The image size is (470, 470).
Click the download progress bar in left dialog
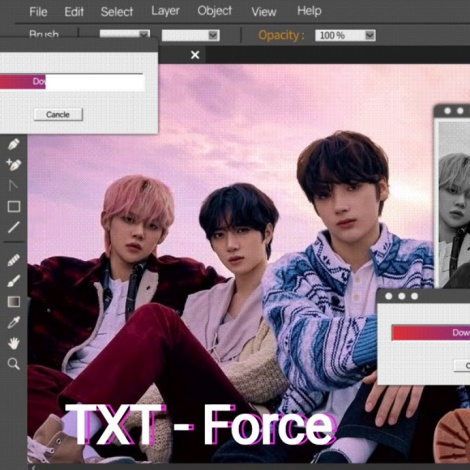(x=72, y=82)
